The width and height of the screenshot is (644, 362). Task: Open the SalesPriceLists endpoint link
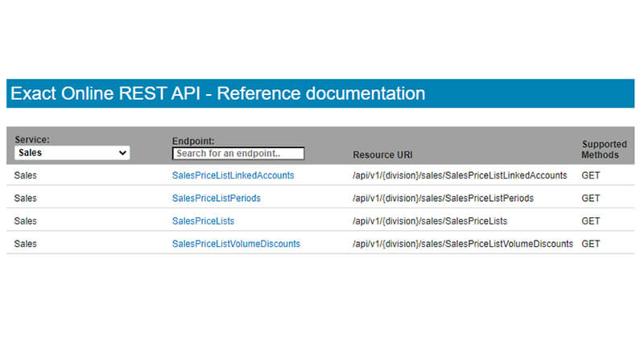[x=203, y=220]
